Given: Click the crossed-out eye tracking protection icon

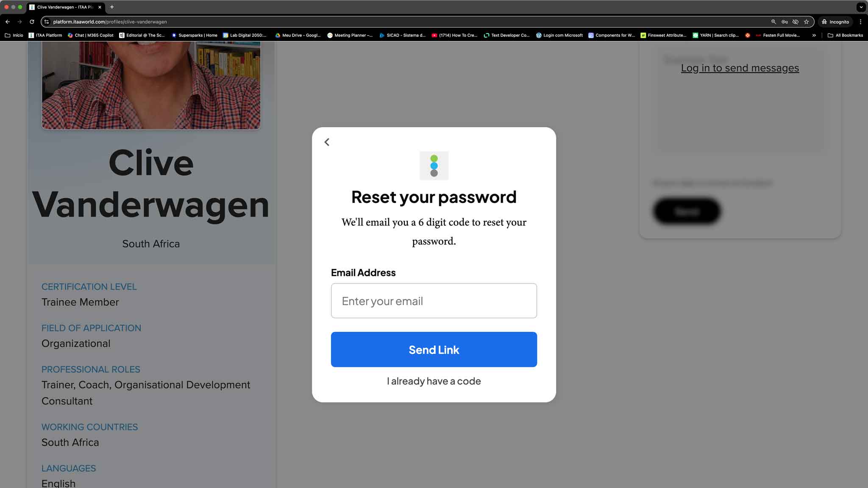Looking at the screenshot, I should tap(796, 22).
